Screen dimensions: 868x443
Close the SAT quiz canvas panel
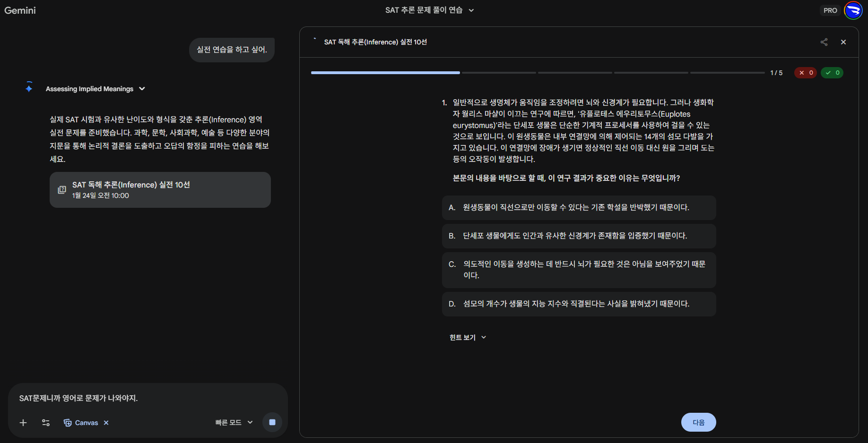pyautogui.click(x=843, y=42)
